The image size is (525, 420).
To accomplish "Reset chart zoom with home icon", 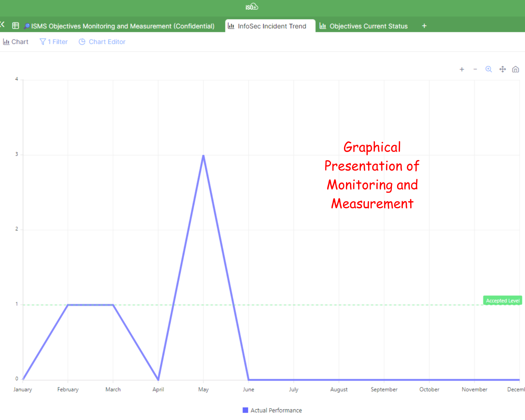I will point(515,70).
